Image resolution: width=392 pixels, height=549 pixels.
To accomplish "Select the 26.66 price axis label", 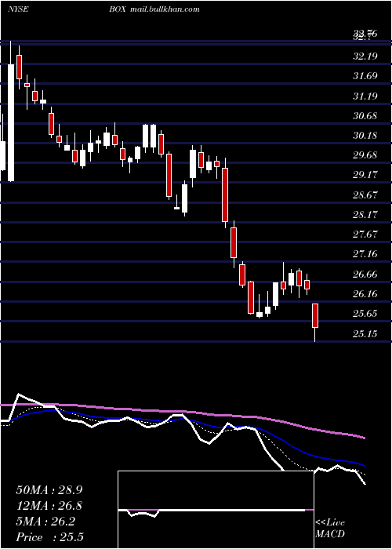I will coord(365,274).
